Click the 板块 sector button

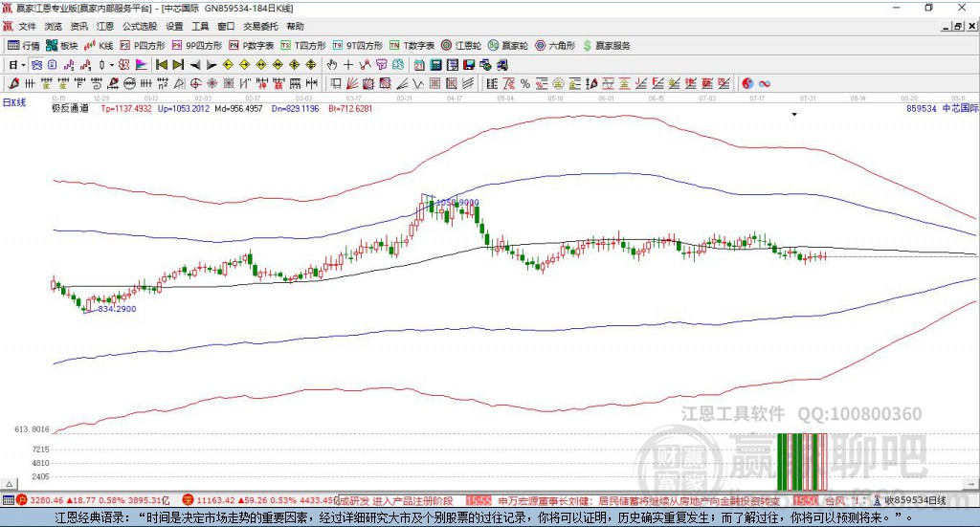click(x=63, y=45)
